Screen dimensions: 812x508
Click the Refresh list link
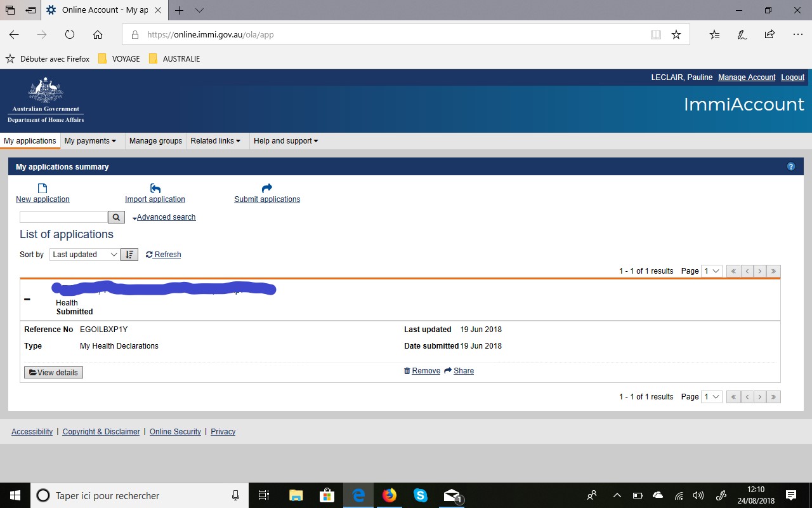[164, 255]
